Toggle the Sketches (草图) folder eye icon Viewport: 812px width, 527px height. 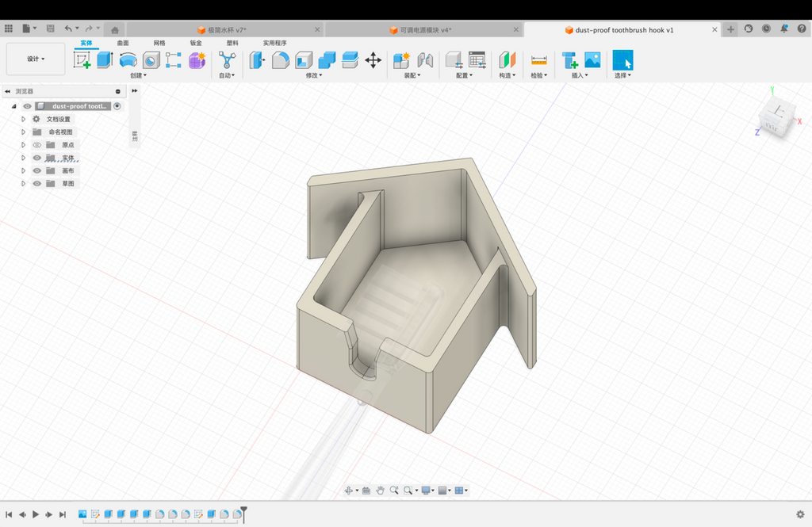click(x=36, y=184)
